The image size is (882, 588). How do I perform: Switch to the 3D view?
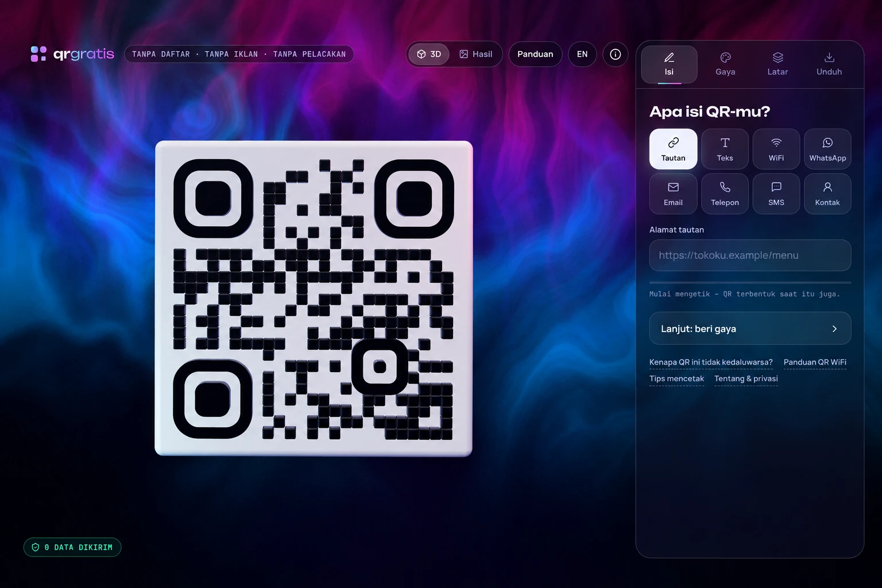coord(429,54)
